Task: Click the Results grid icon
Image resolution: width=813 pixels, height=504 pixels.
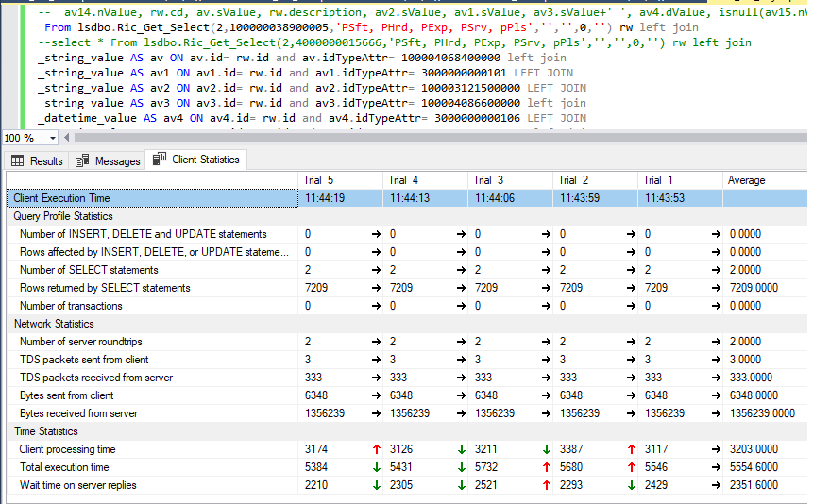Action: 18,160
